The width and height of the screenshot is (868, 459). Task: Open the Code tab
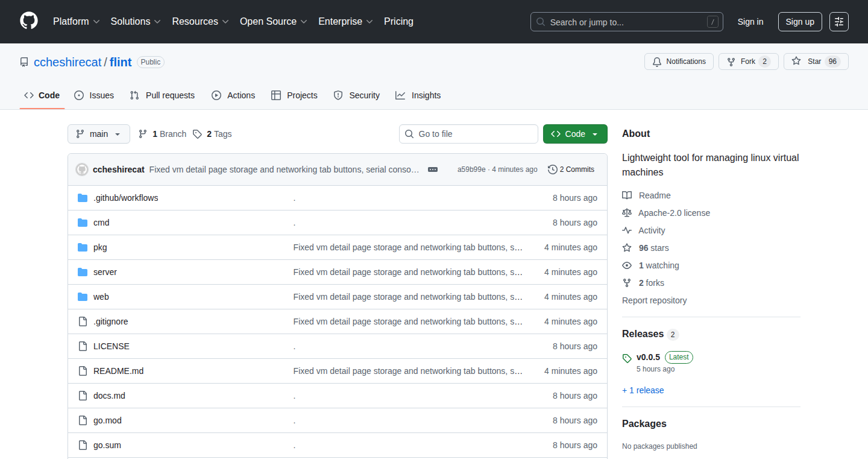click(42, 95)
